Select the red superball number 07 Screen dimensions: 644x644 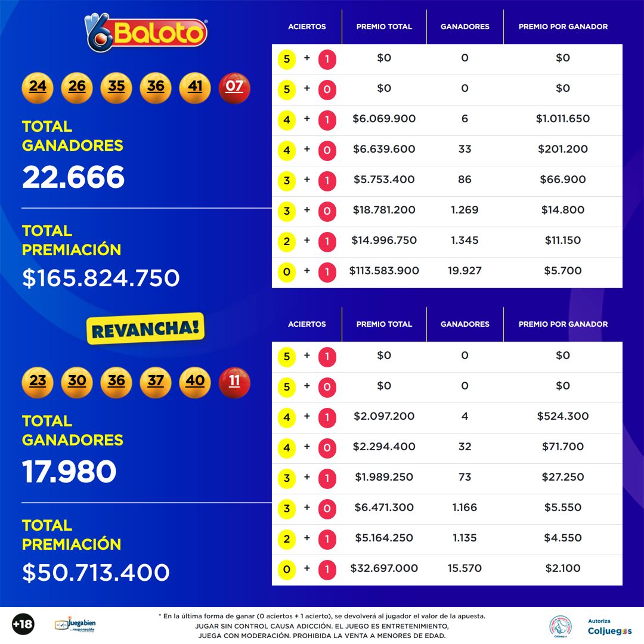click(234, 88)
